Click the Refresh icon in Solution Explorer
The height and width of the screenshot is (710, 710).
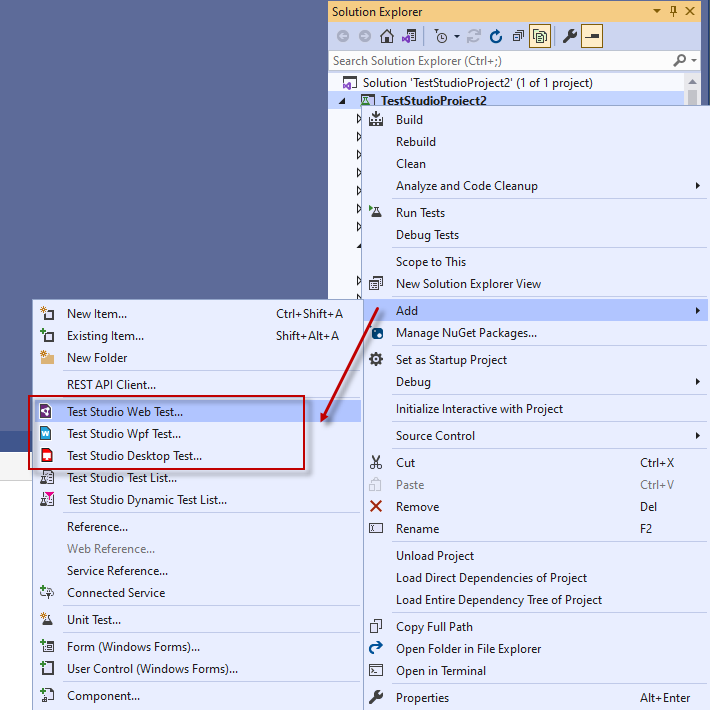[x=496, y=36]
